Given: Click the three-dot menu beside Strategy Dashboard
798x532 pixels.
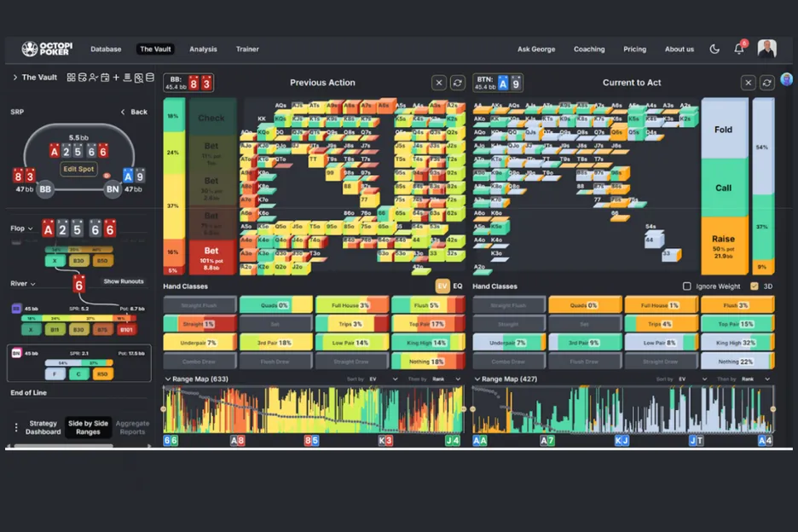Looking at the screenshot, I should pyautogui.click(x=15, y=427).
